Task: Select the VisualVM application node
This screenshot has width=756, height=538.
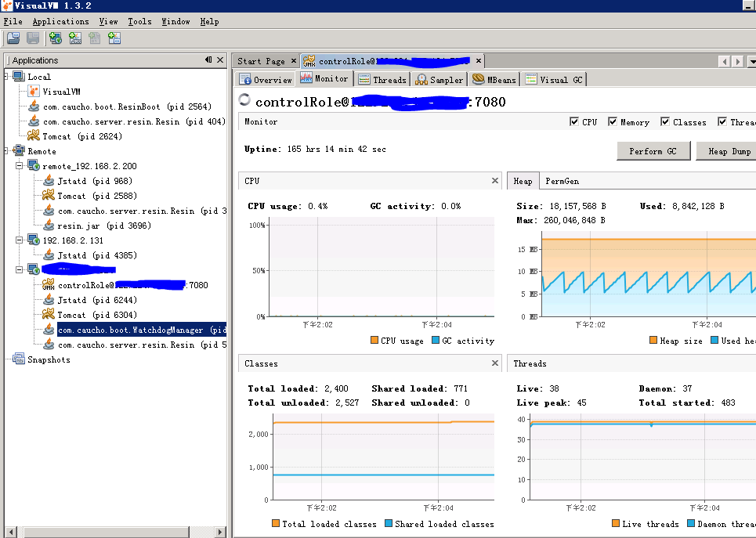Action: [x=61, y=92]
